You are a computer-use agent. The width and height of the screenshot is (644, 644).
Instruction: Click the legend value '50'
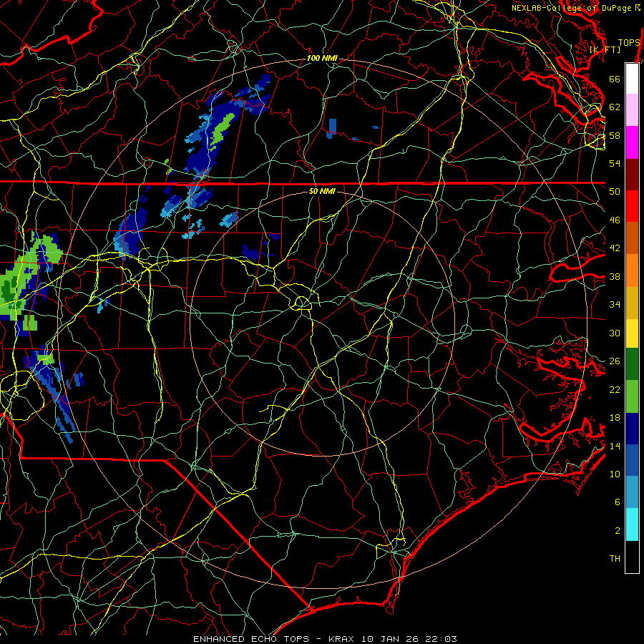[615, 192]
